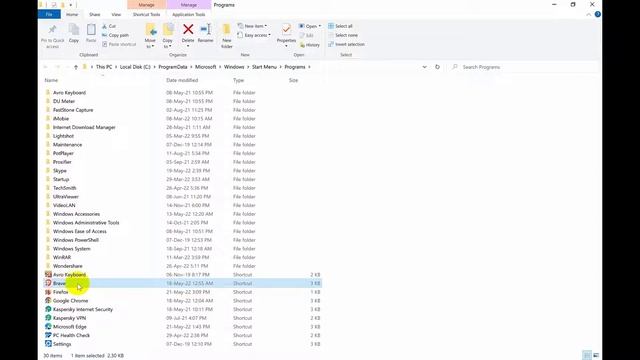Switch to the Home ribbon tab
This screenshot has width=640, height=360.
(72, 14)
